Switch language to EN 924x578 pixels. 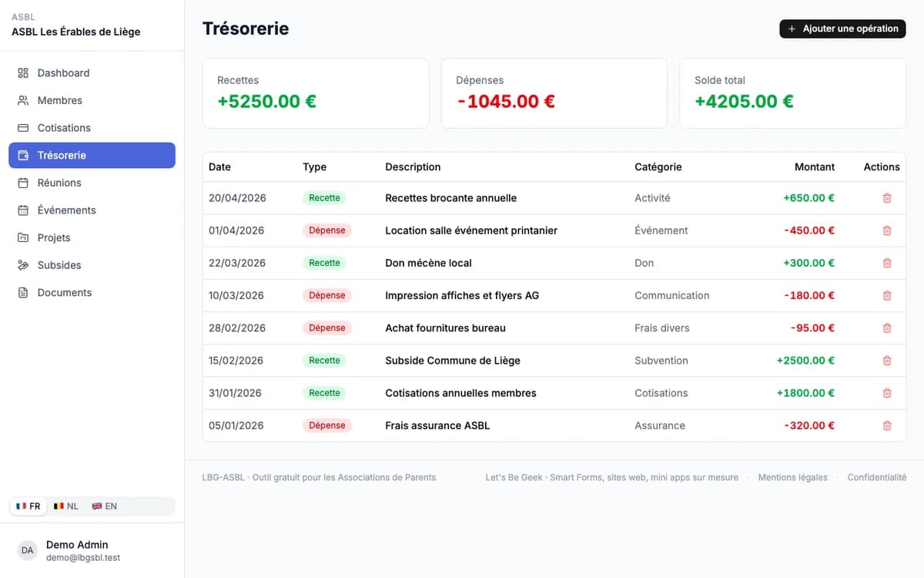[x=105, y=506]
